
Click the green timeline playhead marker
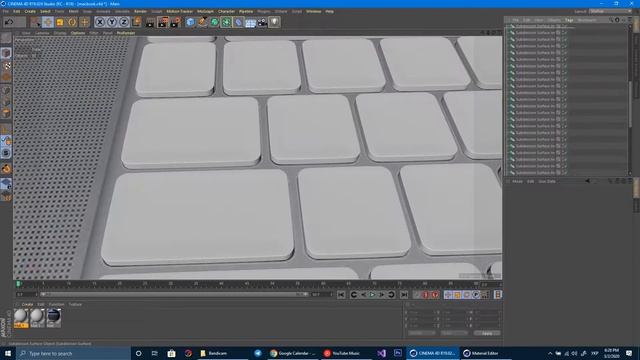pos(18,284)
